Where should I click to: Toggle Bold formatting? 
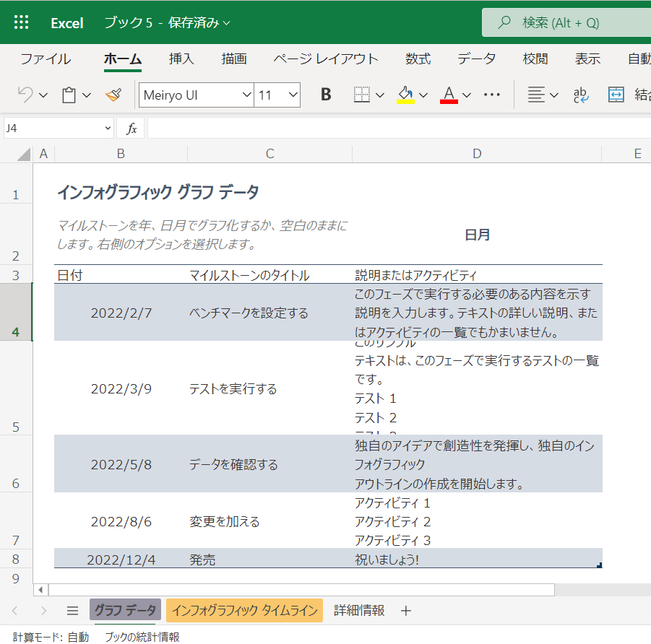[x=326, y=95]
